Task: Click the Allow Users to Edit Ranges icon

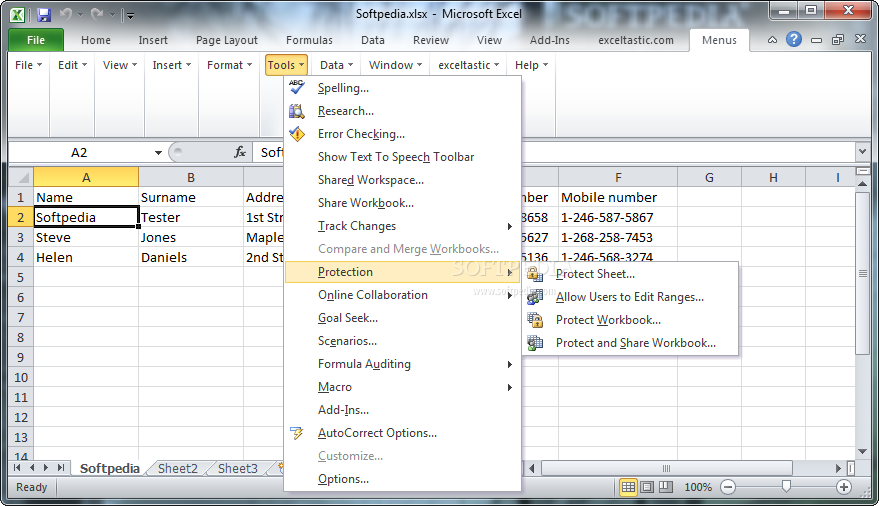Action: point(535,297)
